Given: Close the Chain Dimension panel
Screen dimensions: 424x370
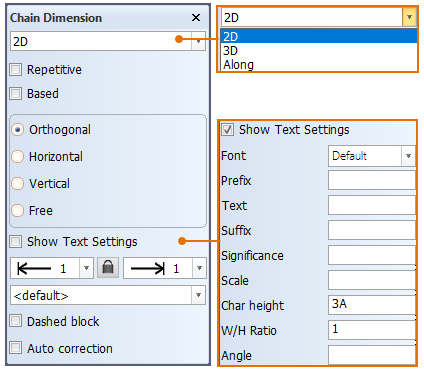Looking at the screenshot, I should [x=196, y=17].
